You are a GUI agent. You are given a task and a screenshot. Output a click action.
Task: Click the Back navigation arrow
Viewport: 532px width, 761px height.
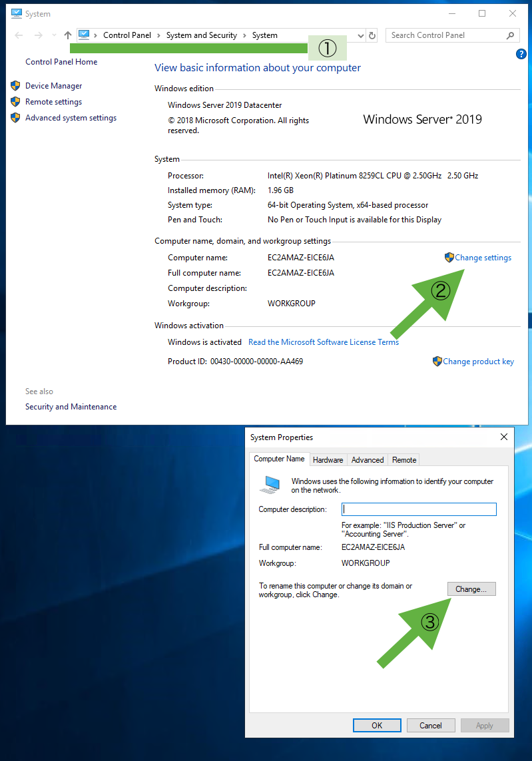coord(19,35)
